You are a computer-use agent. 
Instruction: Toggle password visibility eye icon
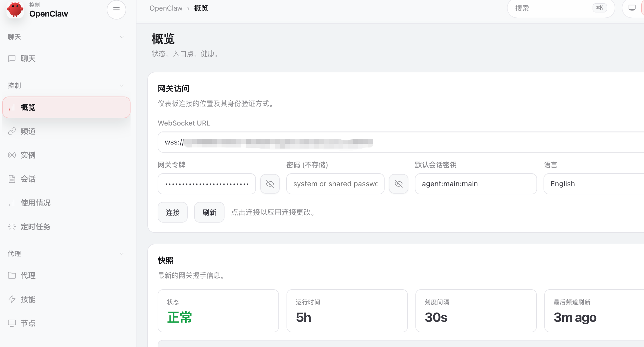pyautogui.click(x=399, y=184)
